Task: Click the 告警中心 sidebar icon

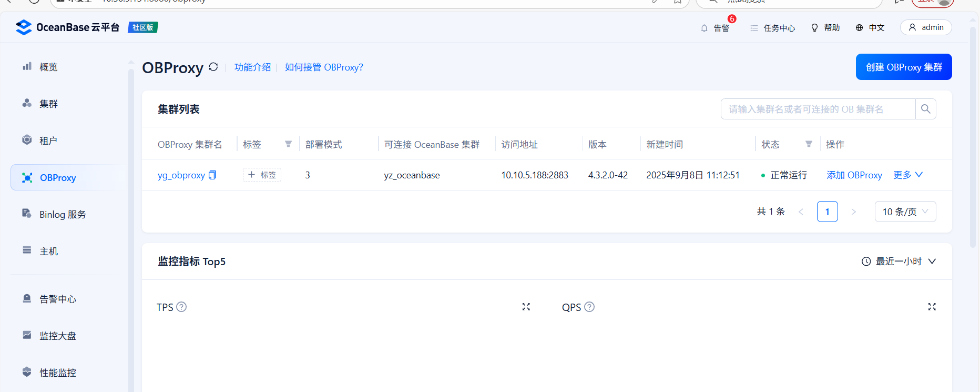Action: point(27,298)
